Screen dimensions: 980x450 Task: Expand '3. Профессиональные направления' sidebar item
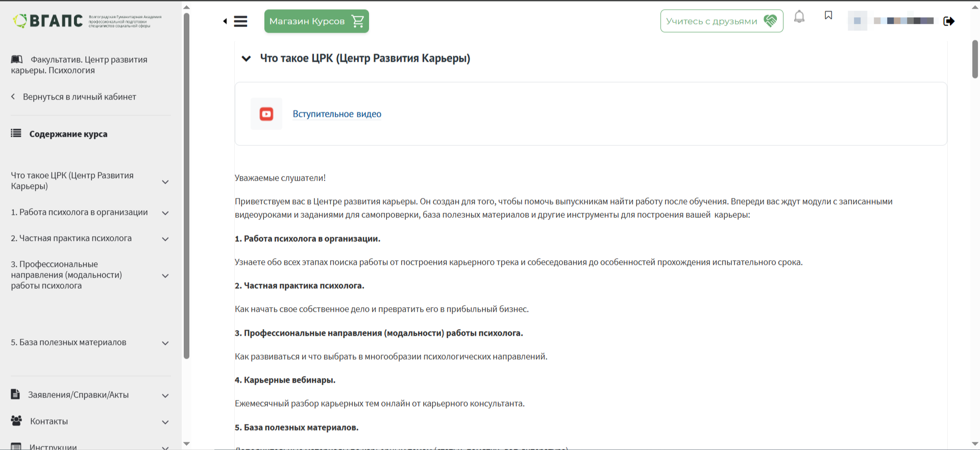tap(165, 276)
